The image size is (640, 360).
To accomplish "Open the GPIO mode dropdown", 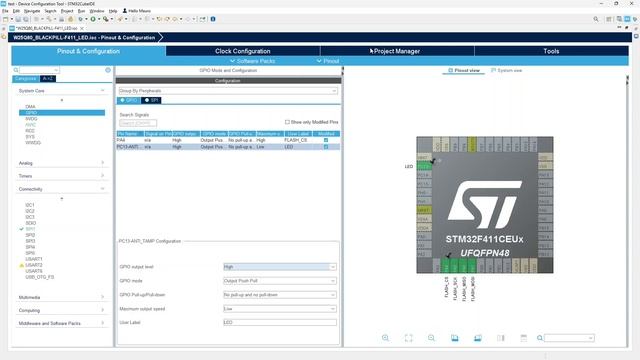I will tap(280, 281).
